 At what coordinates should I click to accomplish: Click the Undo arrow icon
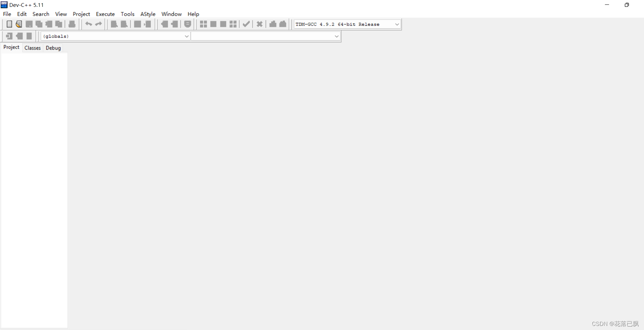(x=88, y=24)
